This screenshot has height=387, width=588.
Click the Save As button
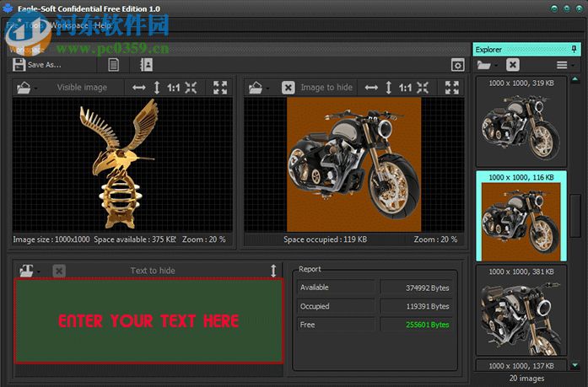coord(36,65)
